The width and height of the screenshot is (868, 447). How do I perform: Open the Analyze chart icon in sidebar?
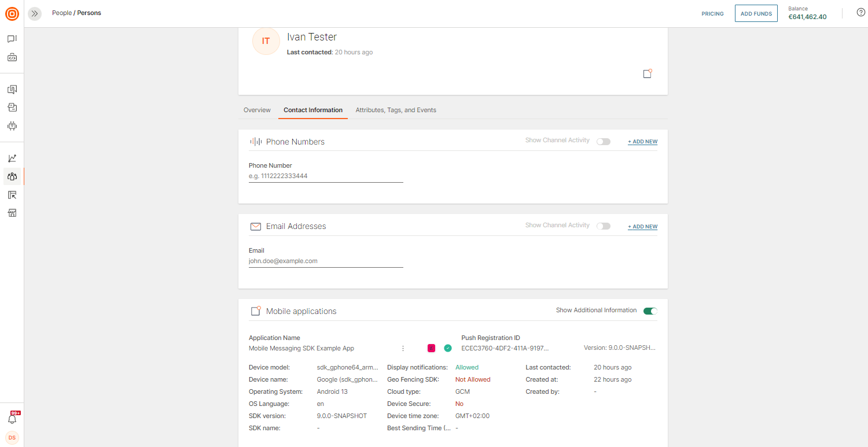12,158
